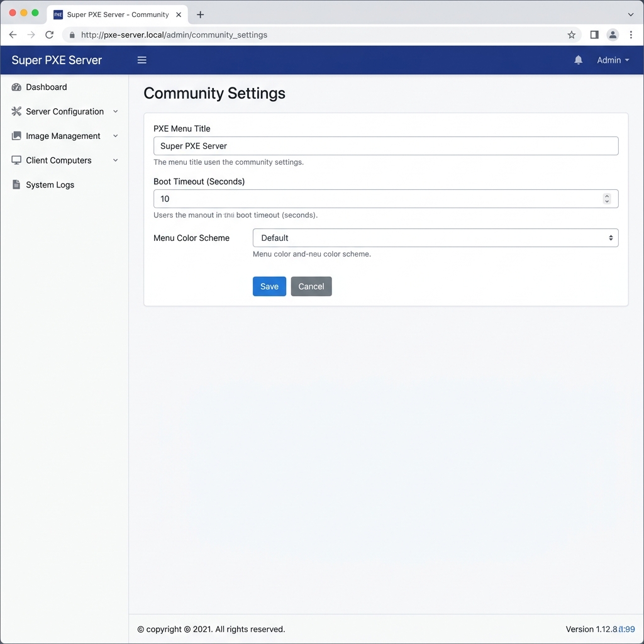Screen dimensions: 644x644
Task: Click the Super PXE Server brand link
Action: point(57,60)
